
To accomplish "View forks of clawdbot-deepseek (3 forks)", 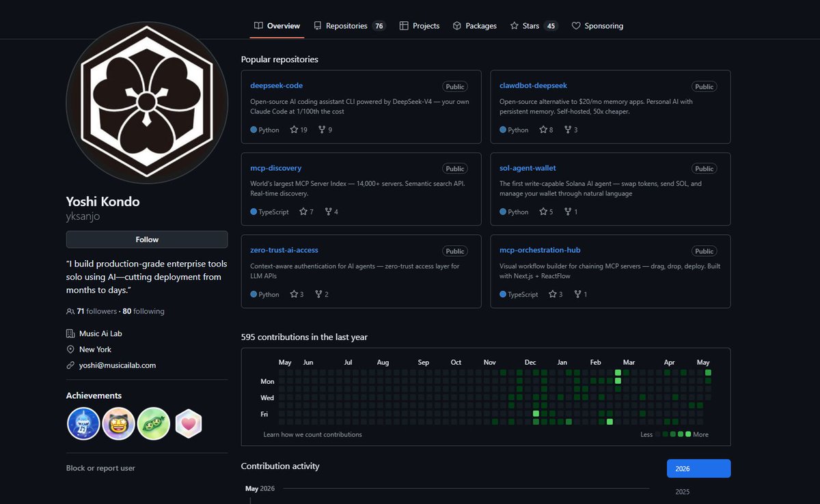I will tap(571, 130).
